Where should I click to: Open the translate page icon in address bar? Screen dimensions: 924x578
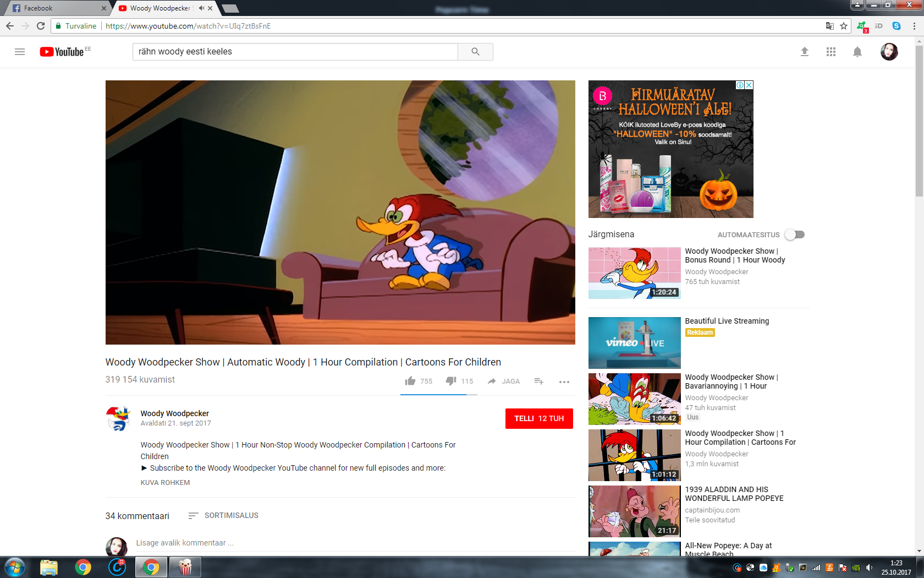(830, 26)
